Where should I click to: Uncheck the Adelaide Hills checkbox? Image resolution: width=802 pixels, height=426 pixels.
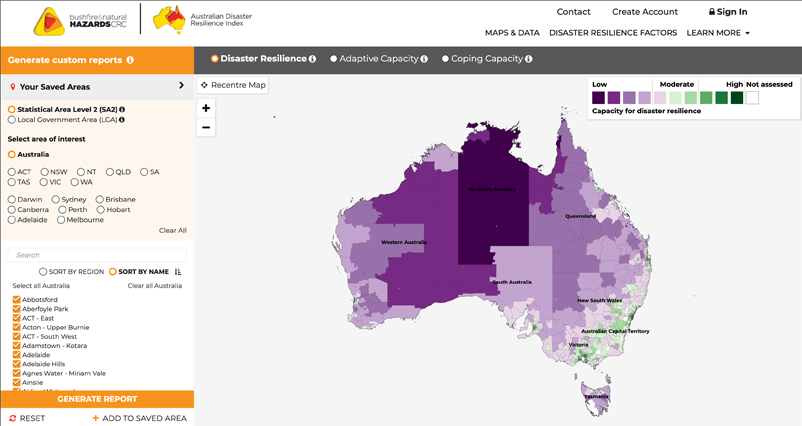coord(16,364)
